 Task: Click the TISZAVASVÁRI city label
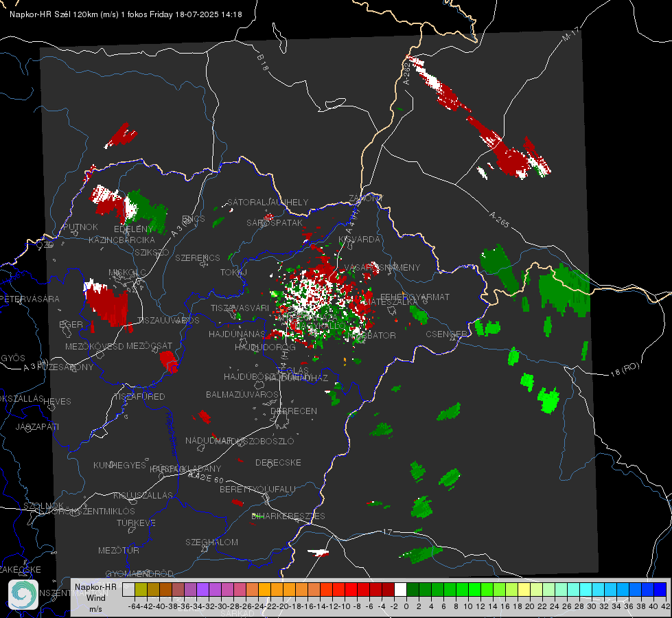click(x=240, y=308)
